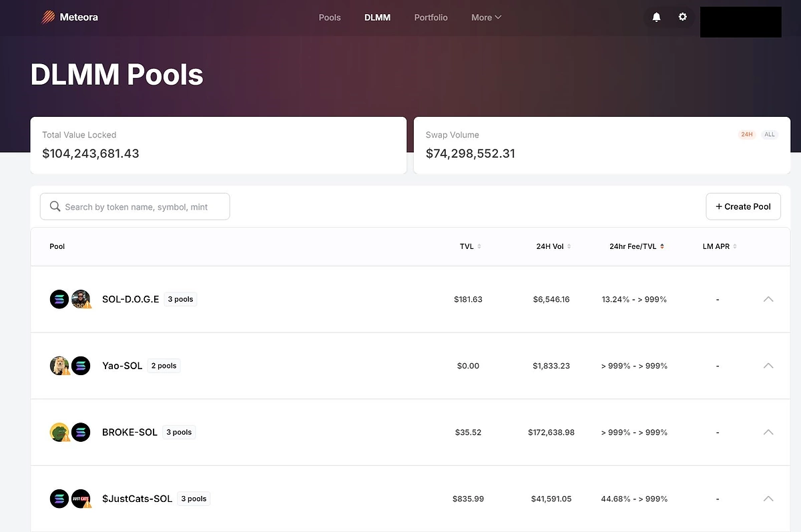
Task: Sort pools by TVL column
Action: click(x=471, y=246)
